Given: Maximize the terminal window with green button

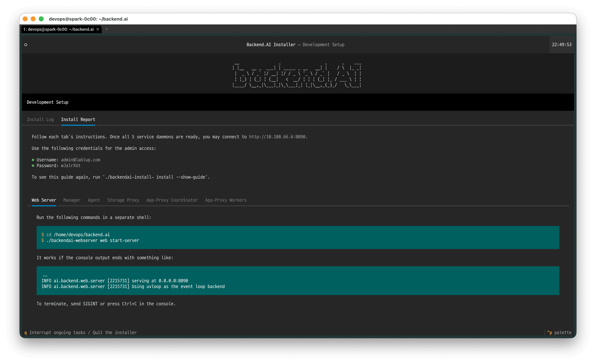Looking at the screenshot, I should point(41,19).
